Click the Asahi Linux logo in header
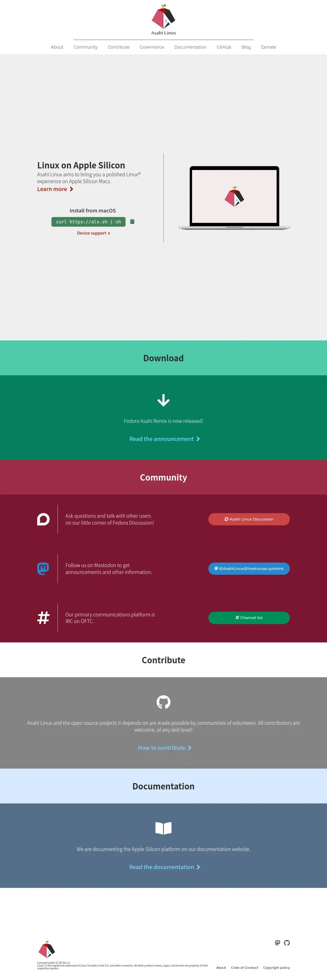Viewport: 327px width, 980px height. click(x=163, y=19)
